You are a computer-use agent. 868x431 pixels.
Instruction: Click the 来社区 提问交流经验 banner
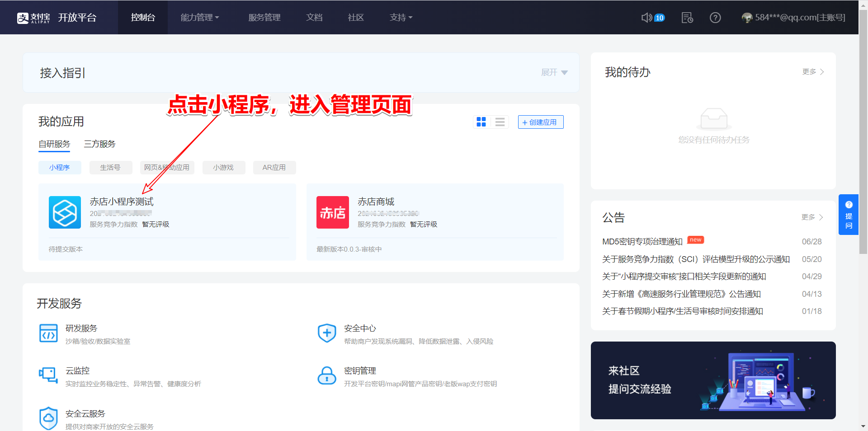click(713, 380)
